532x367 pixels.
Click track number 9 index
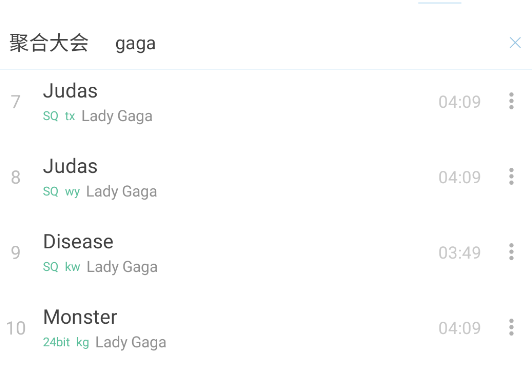(x=16, y=253)
